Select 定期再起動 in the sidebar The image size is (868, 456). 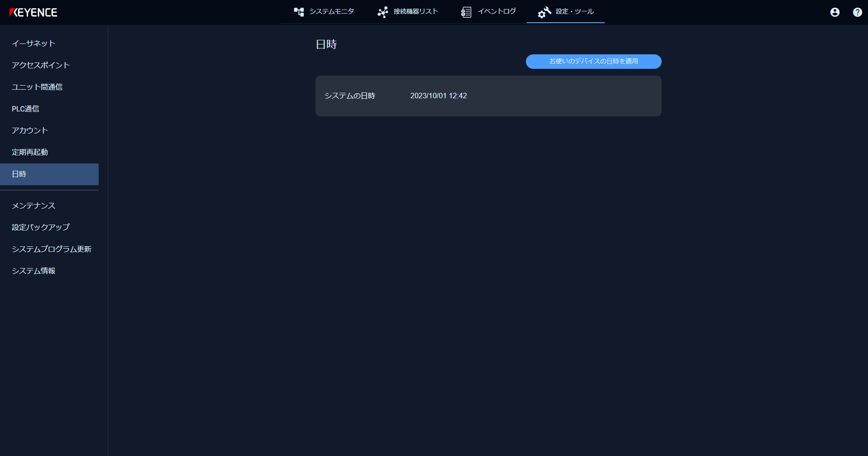(x=29, y=152)
